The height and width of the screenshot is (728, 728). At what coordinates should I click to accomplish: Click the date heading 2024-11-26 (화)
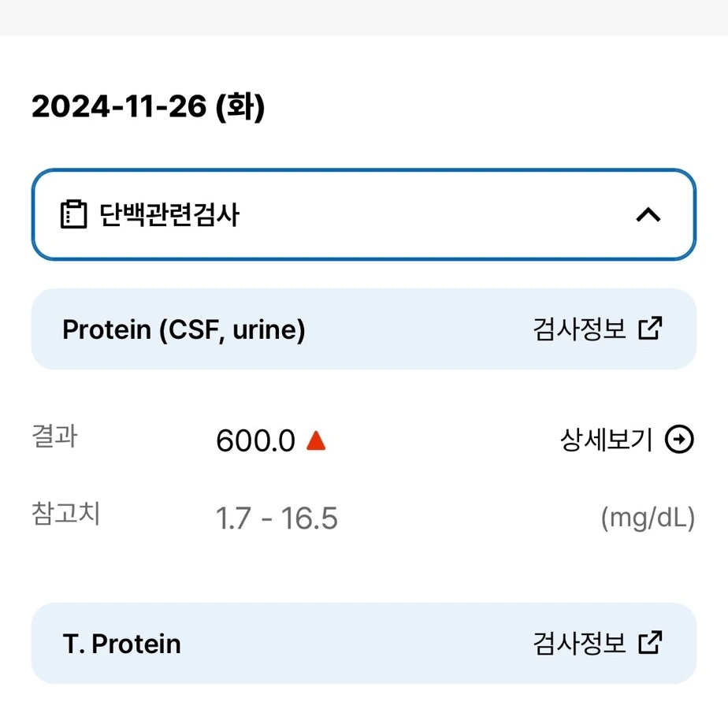(148, 107)
